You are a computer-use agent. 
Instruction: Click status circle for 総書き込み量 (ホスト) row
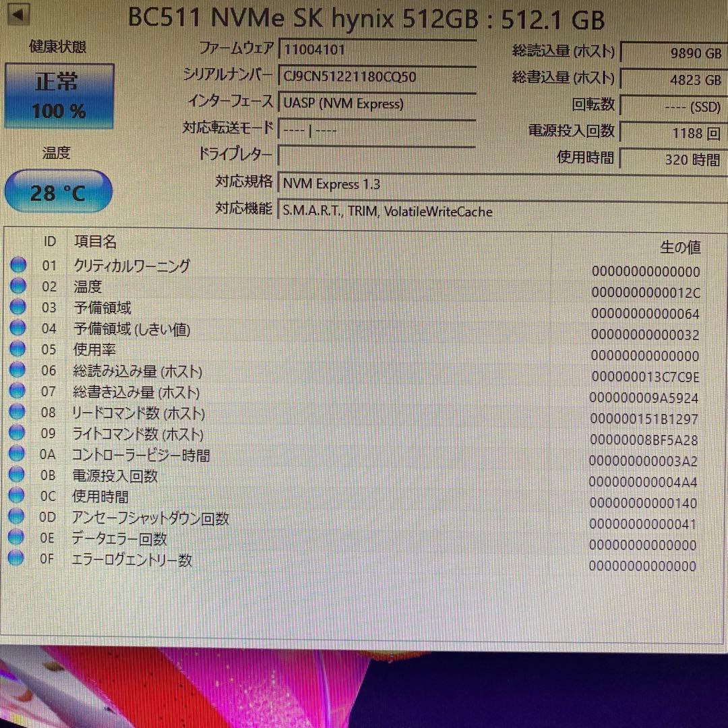click(17, 390)
